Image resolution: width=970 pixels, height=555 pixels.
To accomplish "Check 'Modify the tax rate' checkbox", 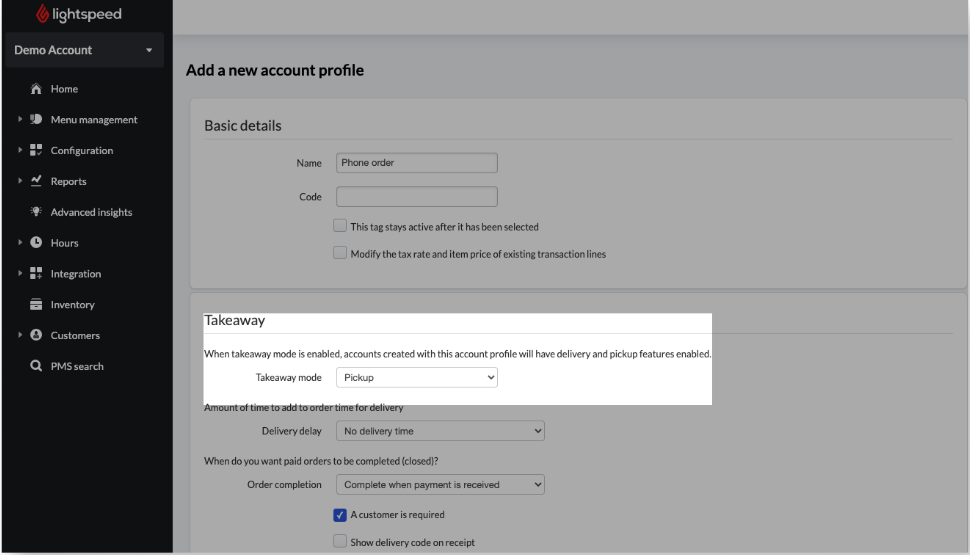I will click(x=341, y=253).
